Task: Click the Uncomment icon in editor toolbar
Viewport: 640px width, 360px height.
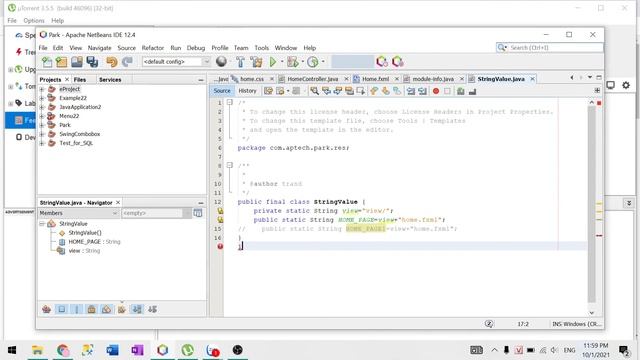Action: click(473, 91)
